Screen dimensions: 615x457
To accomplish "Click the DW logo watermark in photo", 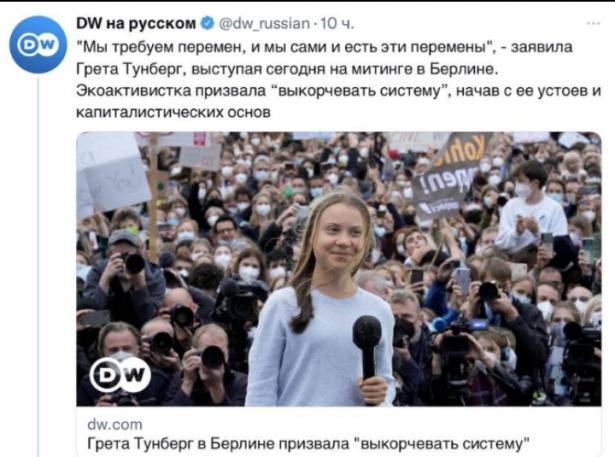I will pos(120,375).
